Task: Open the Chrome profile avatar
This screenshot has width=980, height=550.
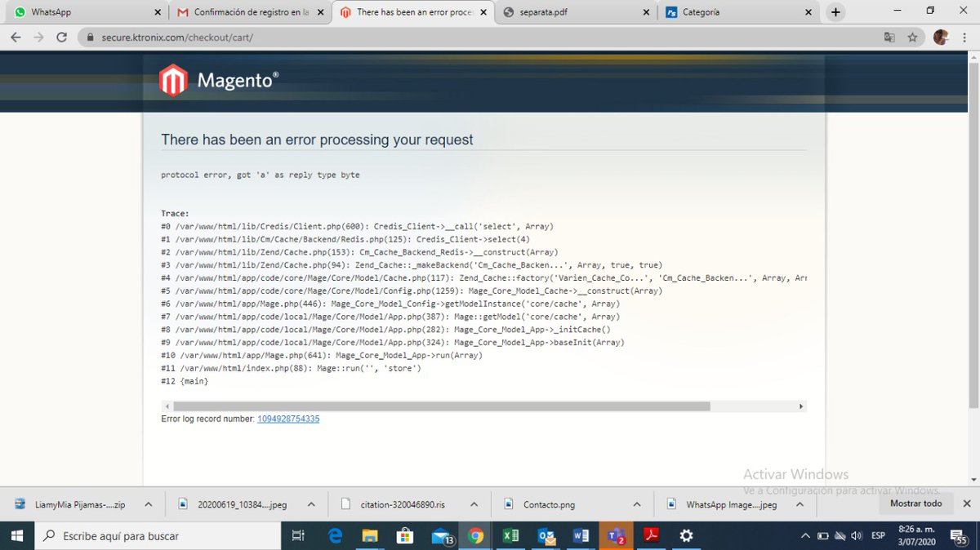Action: (941, 38)
